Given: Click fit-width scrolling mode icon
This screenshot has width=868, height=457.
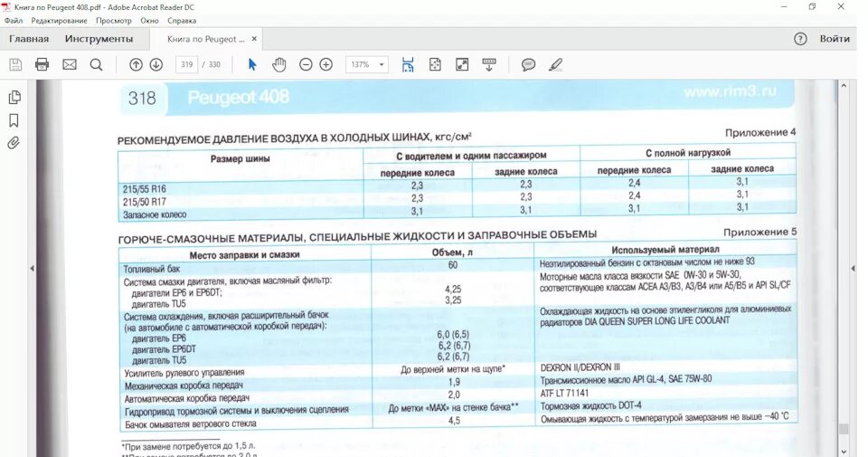Looking at the screenshot, I should click(408, 65).
